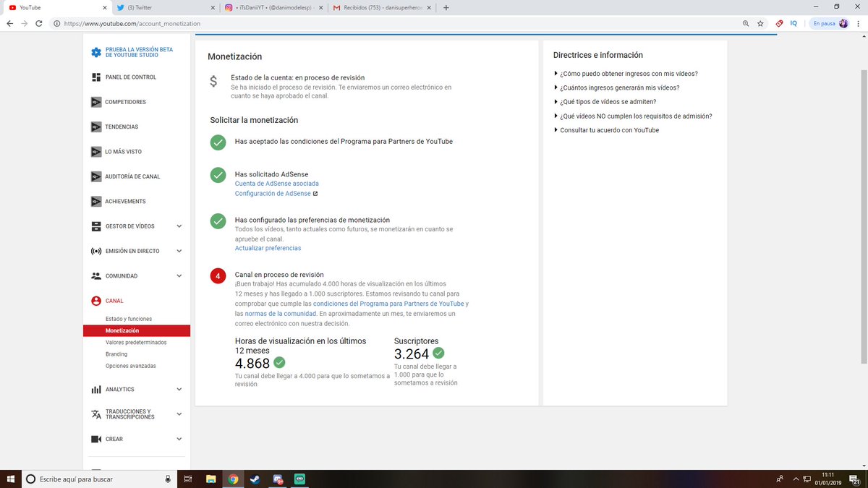The width and height of the screenshot is (868, 488).
Task: Close the YouTube browser tab
Action: pos(104,7)
